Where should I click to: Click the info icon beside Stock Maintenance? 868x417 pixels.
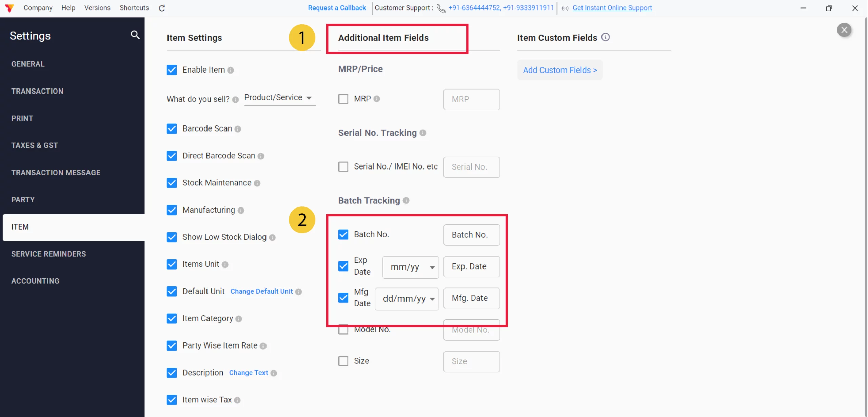[x=257, y=183]
